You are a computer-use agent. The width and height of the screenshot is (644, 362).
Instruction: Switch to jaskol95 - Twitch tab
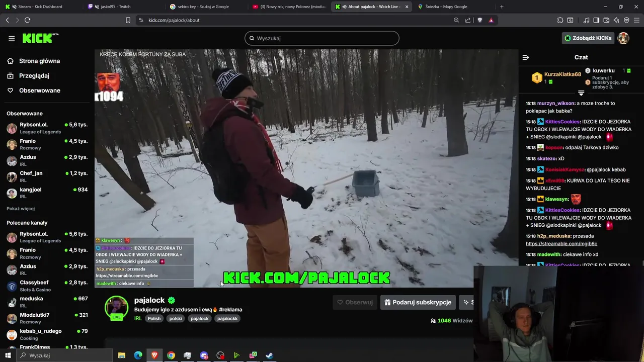[123, 7]
